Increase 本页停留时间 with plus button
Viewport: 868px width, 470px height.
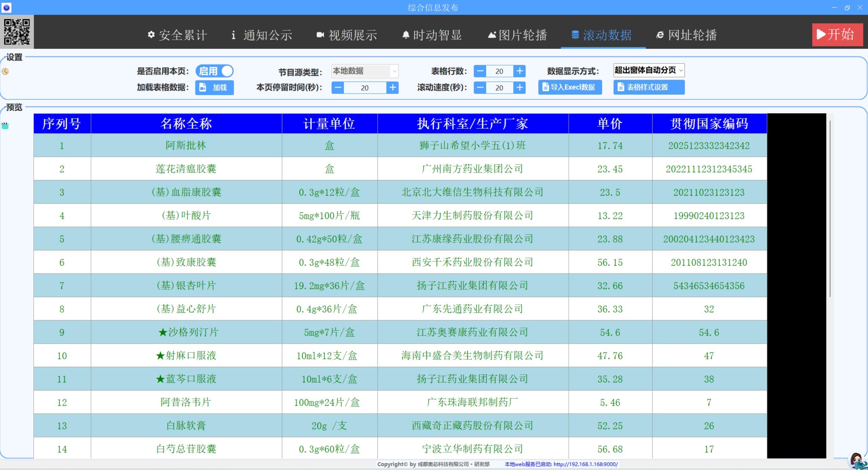(x=393, y=88)
